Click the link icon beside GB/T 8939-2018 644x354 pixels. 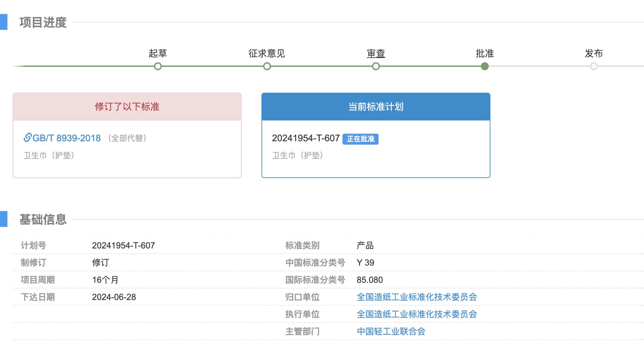pyautogui.click(x=27, y=138)
